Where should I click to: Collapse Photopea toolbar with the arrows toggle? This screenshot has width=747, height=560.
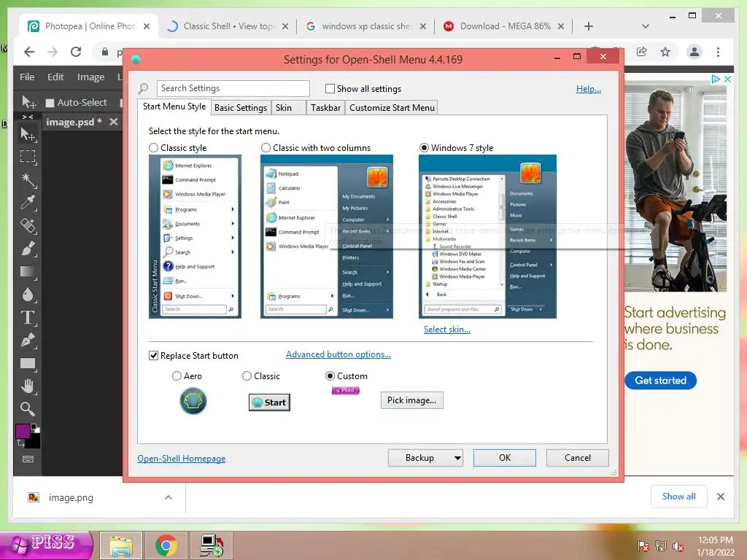(x=28, y=117)
